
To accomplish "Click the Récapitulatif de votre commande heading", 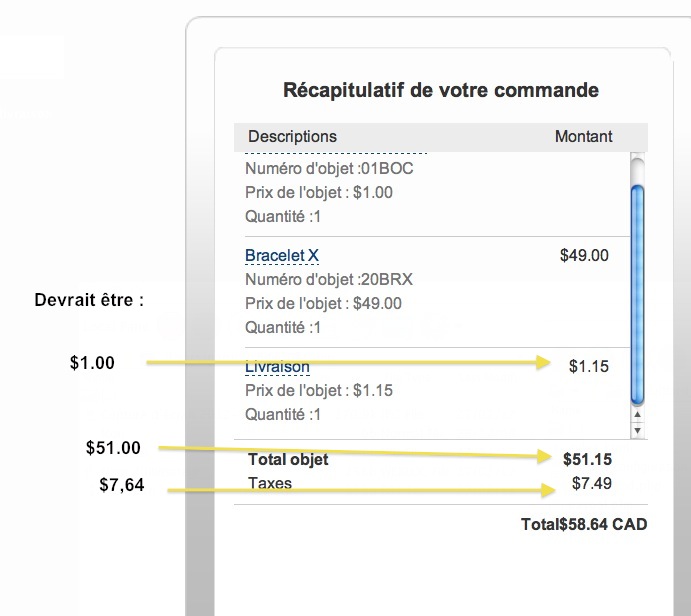I will (441, 91).
